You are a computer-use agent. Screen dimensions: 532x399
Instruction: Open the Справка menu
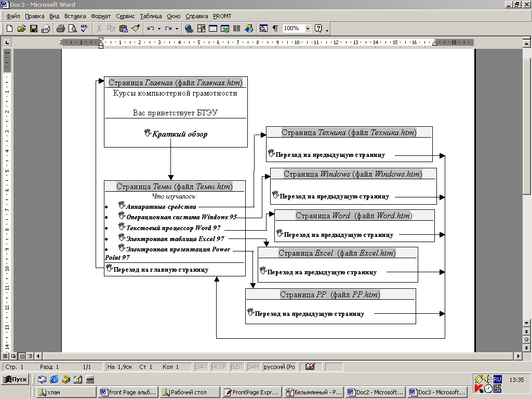tap(197, 16)
